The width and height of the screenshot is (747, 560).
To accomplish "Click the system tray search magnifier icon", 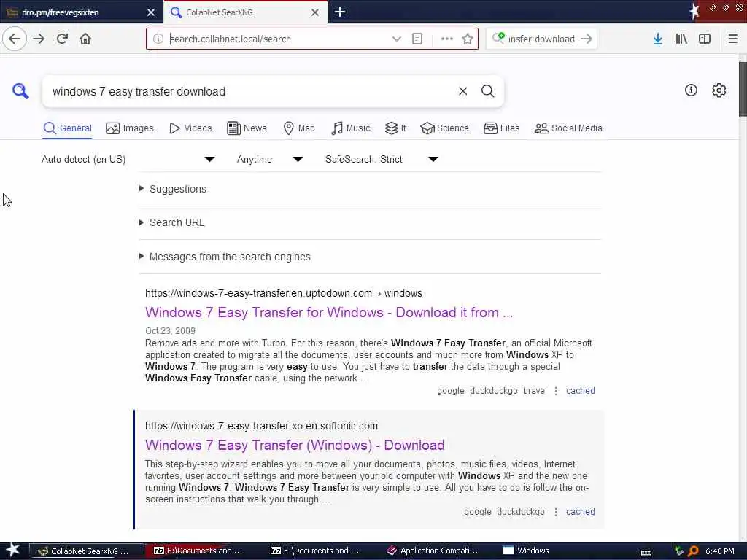I will (x=693, y=551).
